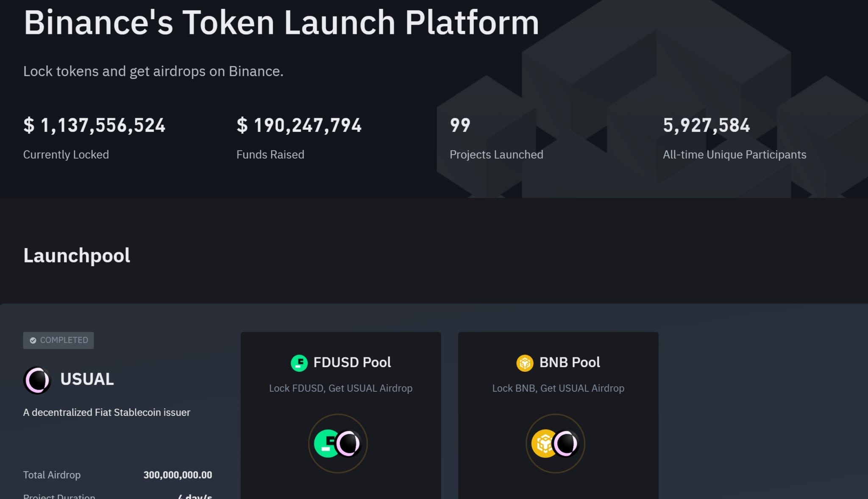Click 'Lock BNB, Get USUAL Airdrop' text
The image size is (868, 499).
tap(558, 388)
